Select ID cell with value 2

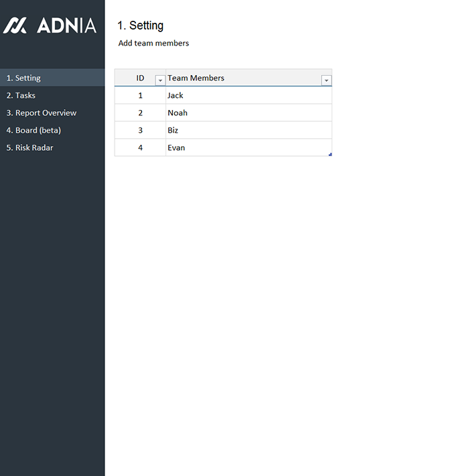coord(140,113)
